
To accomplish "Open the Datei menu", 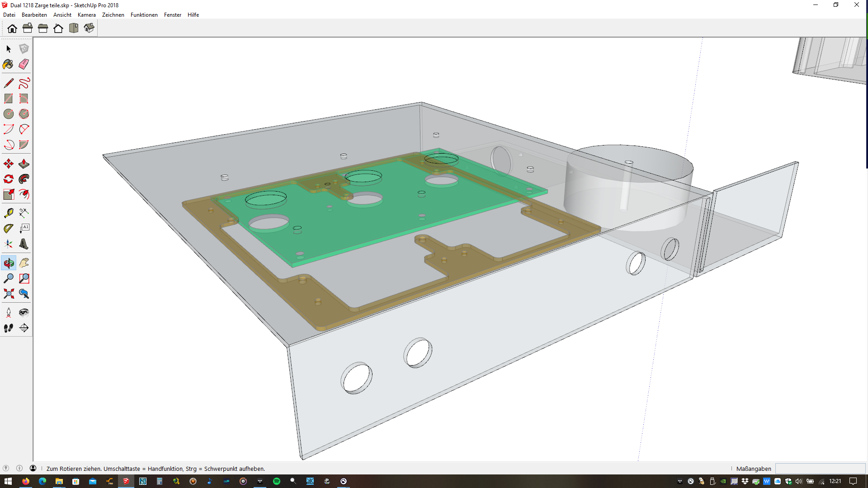I will [9, 15].
